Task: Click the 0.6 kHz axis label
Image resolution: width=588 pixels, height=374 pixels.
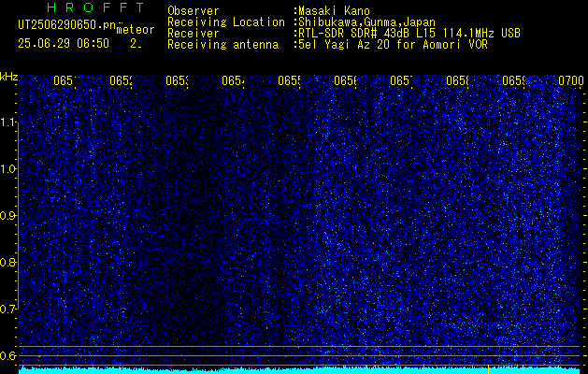Action: tap(9, 355)
